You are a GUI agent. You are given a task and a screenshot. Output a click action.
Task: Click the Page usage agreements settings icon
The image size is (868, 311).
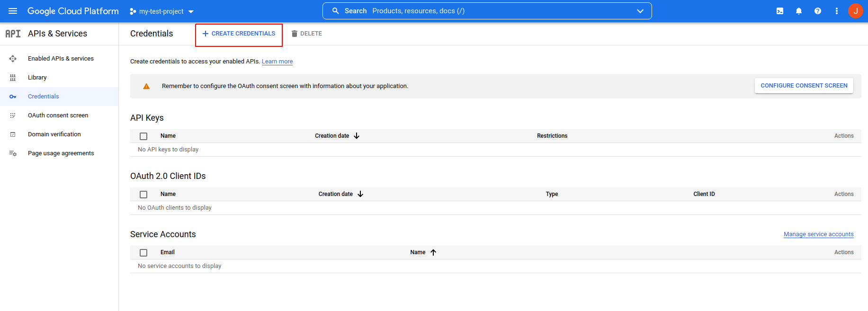[13, 153]
